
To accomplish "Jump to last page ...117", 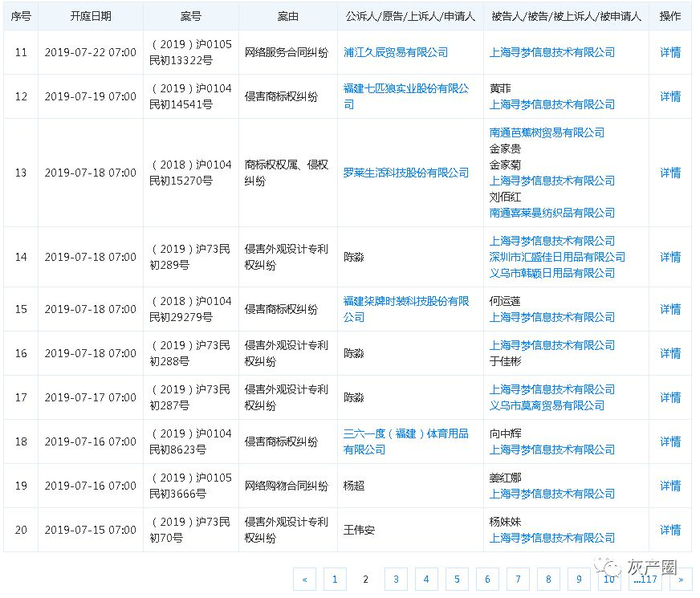I will 646,579.
